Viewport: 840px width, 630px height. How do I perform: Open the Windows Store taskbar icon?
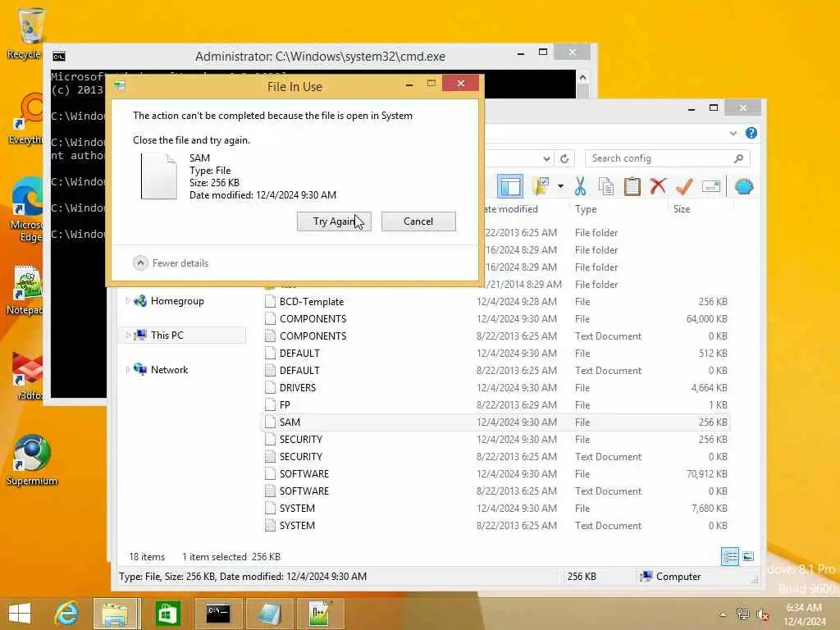(x=167, y=614)
